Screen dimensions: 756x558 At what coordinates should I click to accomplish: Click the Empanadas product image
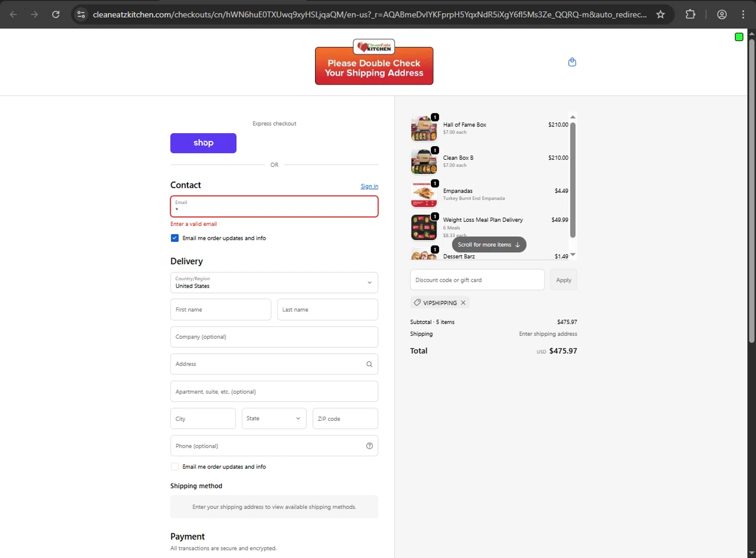point(424,195)
